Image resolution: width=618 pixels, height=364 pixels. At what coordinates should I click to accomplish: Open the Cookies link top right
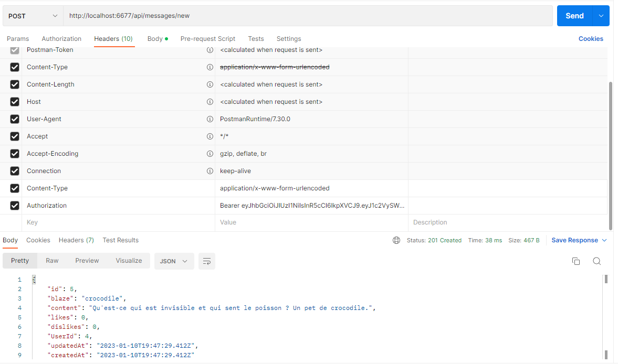[591, 38]
